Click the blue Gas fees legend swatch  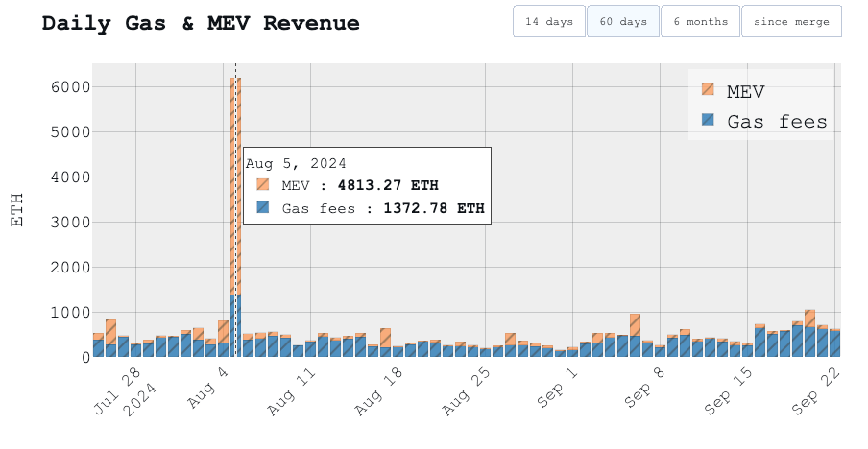(709, 120)
